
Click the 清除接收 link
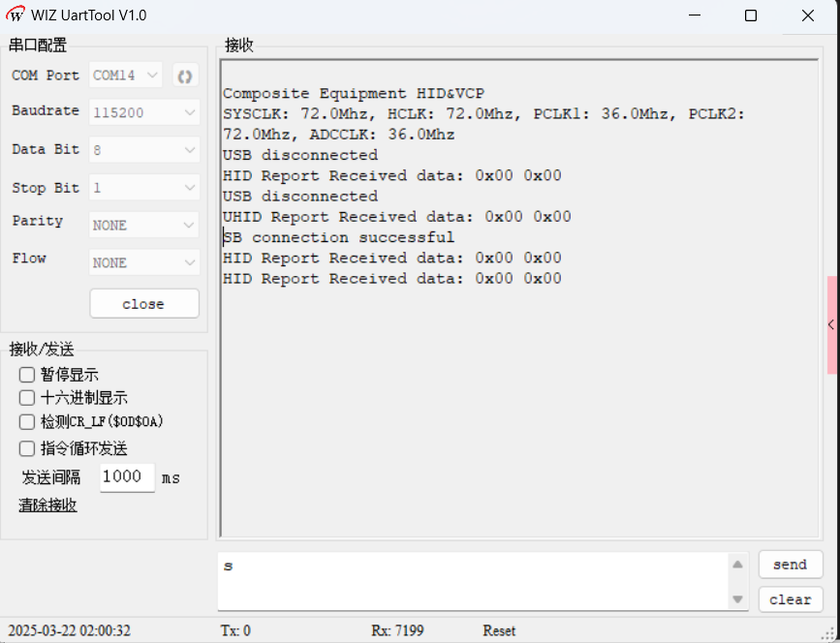[x=47, y=505]
